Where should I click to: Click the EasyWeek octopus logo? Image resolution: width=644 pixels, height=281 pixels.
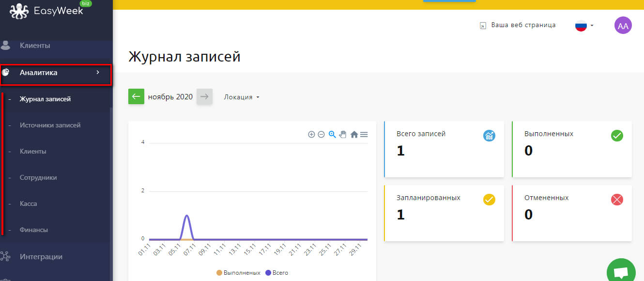coord(19,11)
